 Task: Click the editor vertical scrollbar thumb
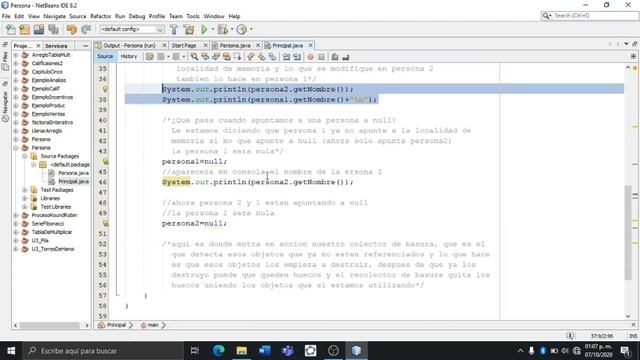coord(628,232)
